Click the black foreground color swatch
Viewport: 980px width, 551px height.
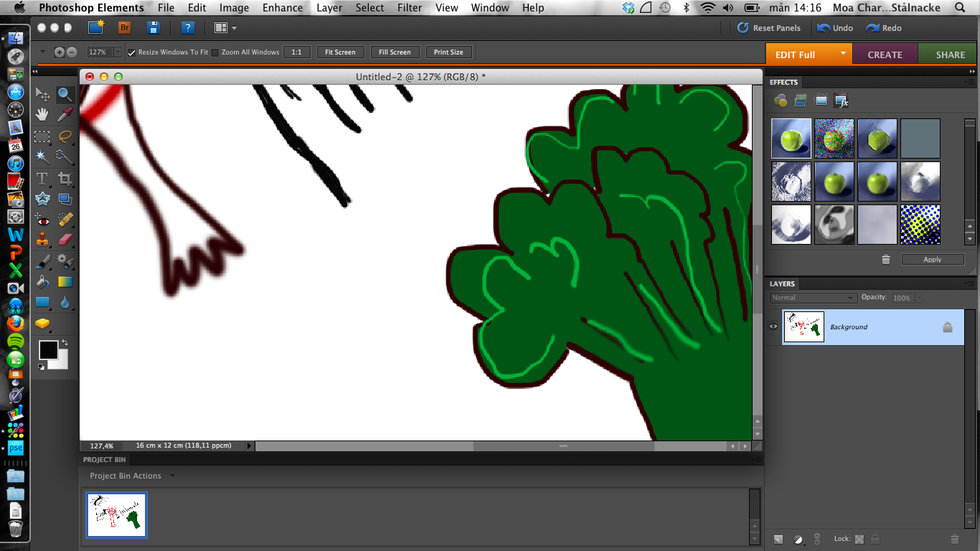48,349
